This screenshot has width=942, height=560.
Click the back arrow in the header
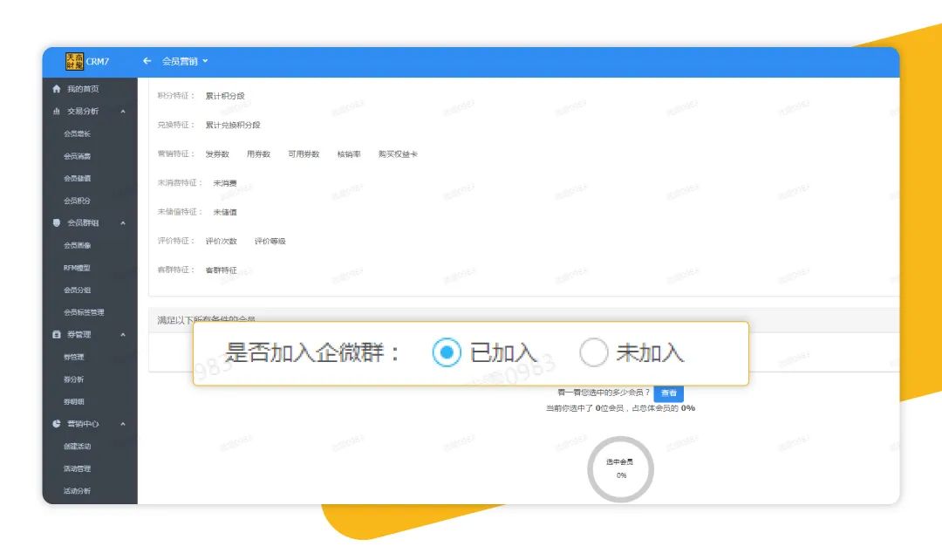(147, 61)
